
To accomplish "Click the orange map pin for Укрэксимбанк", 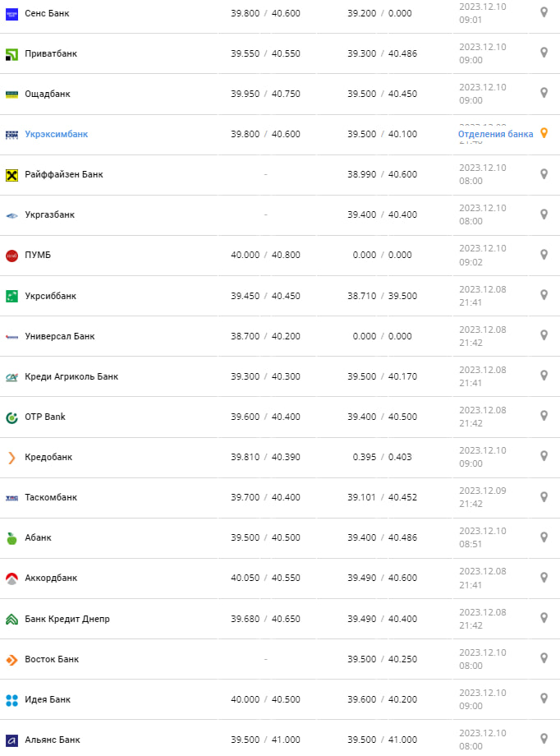I will click(x=544, y=133).
